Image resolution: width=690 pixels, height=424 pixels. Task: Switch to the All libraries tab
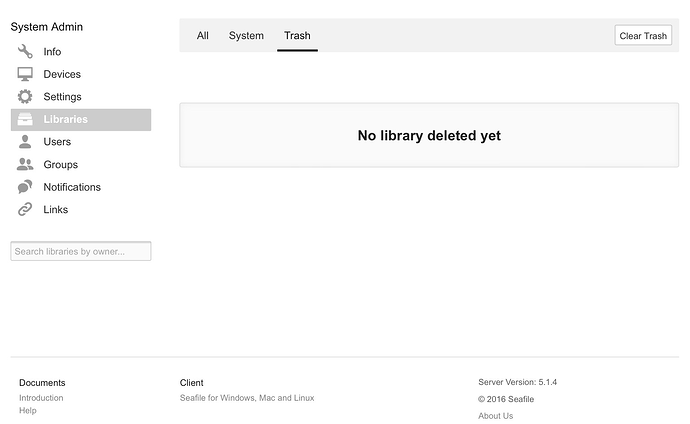tap(203, 36)
